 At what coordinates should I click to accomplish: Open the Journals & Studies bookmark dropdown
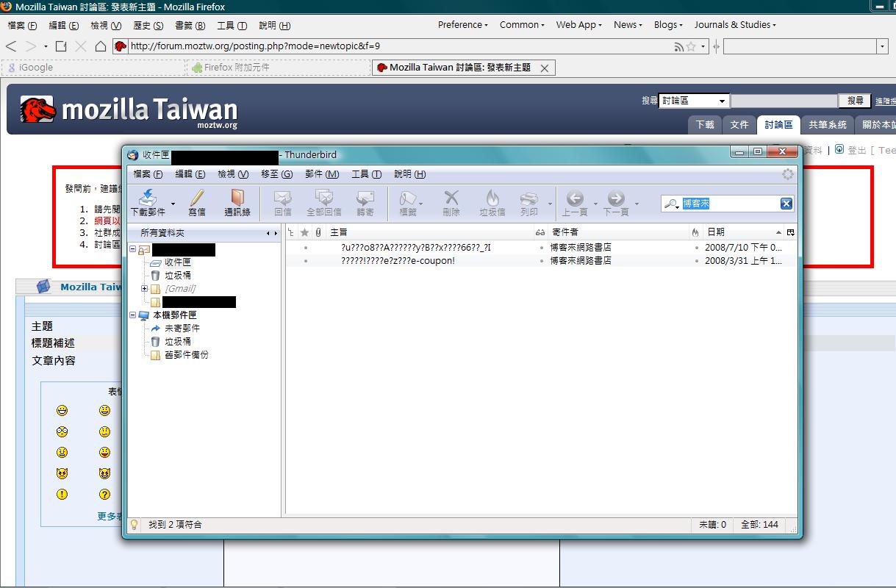tap(735, 24)
